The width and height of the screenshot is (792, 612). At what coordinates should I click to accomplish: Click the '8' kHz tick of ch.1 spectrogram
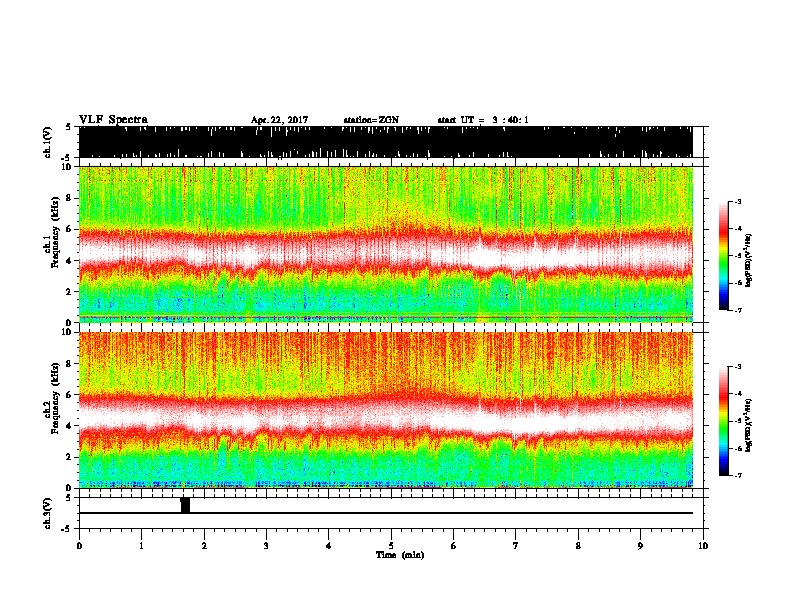point(70,198)
